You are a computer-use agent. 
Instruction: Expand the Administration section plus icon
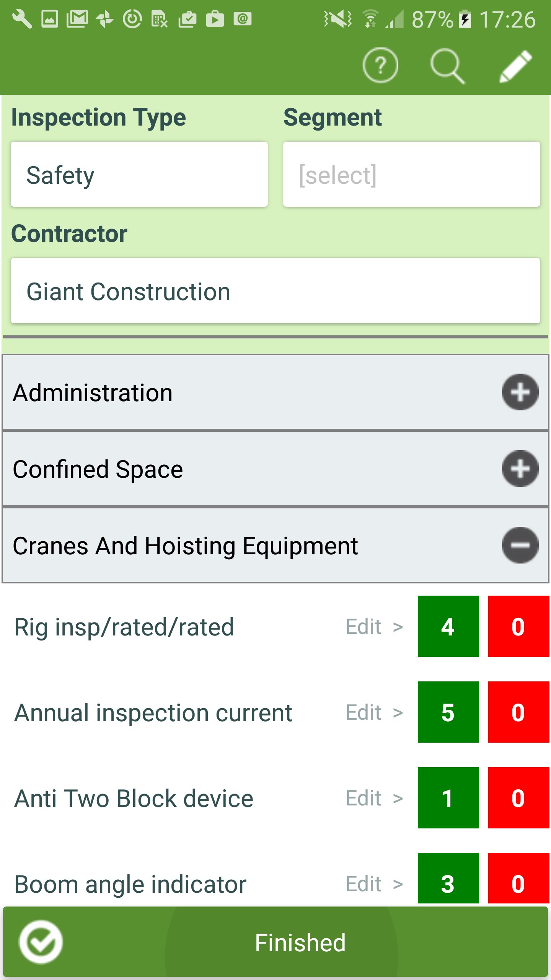click(520, 392)
